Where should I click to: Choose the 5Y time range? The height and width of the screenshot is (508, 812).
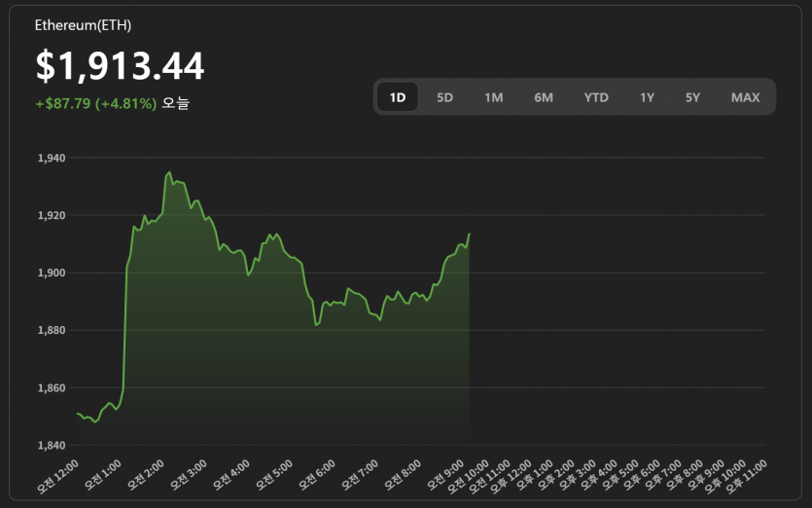click(692, 97)
